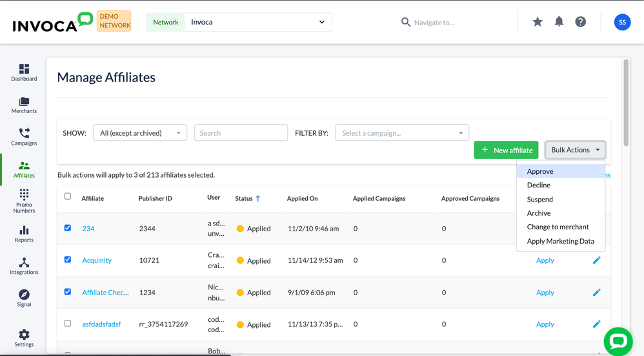Uncheck the checkbox for affiliate 234
Viewport: 644px width, 356px height.
coord(68,228)
